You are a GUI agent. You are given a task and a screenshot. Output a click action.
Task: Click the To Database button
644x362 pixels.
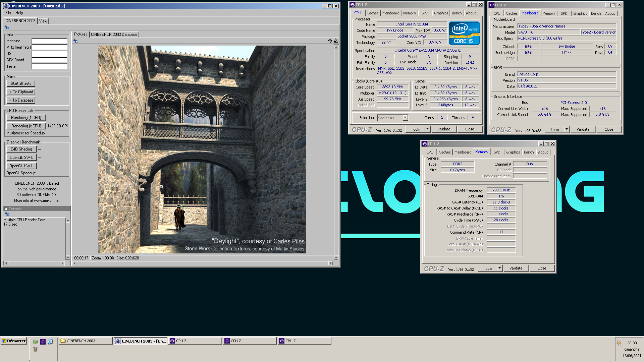(x=21, y=100)
